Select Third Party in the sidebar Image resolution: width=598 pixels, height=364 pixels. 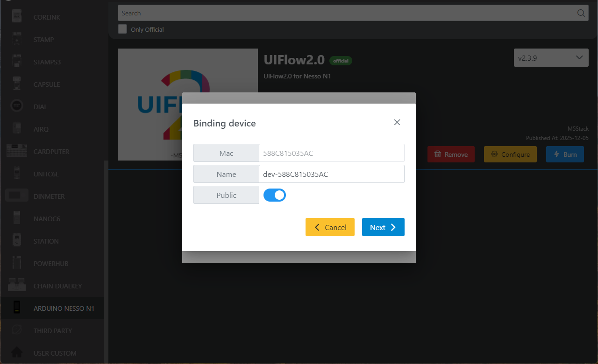[x=52, y=331]
